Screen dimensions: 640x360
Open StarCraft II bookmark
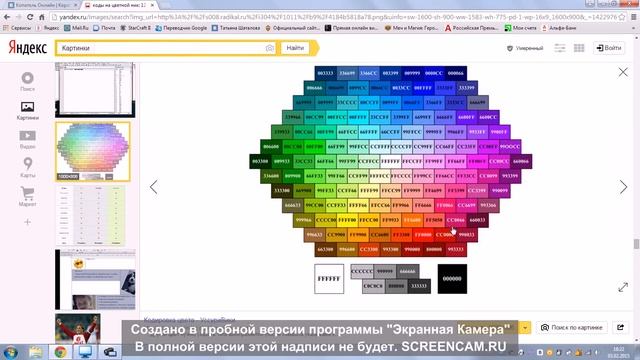click(136, 28)
